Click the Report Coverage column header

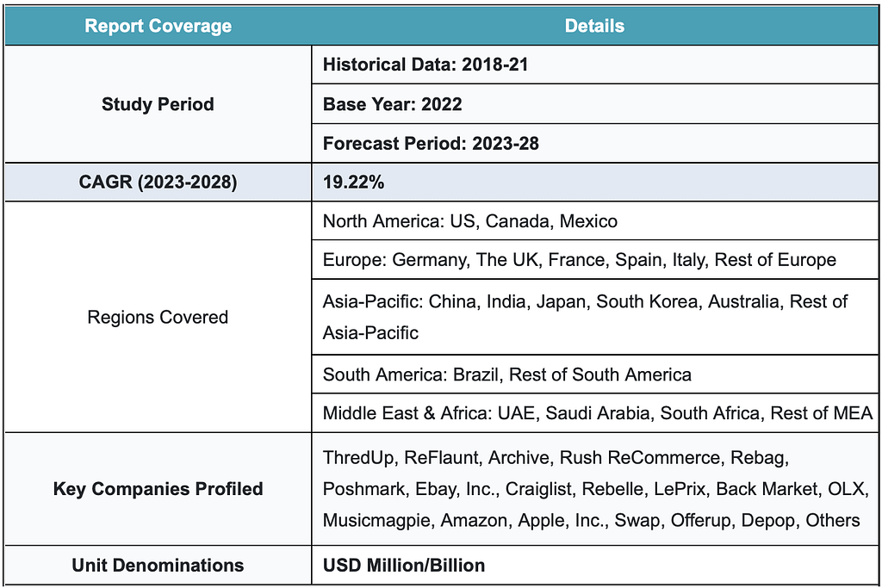point(158,26)
